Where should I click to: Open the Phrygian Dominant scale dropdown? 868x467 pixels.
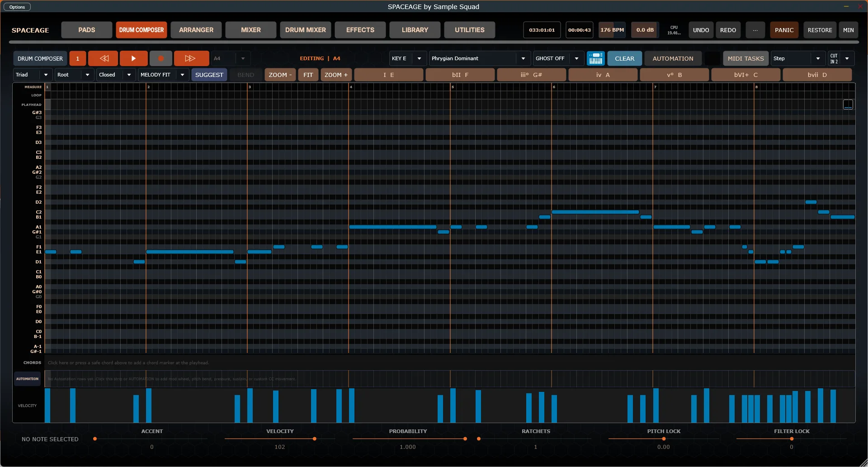[x=479, y=58]
